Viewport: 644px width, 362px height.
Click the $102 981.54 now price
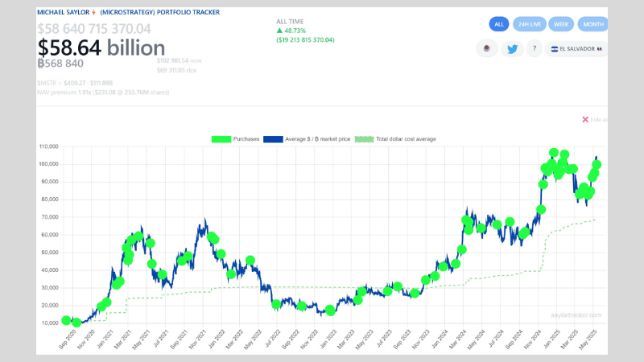179,60
